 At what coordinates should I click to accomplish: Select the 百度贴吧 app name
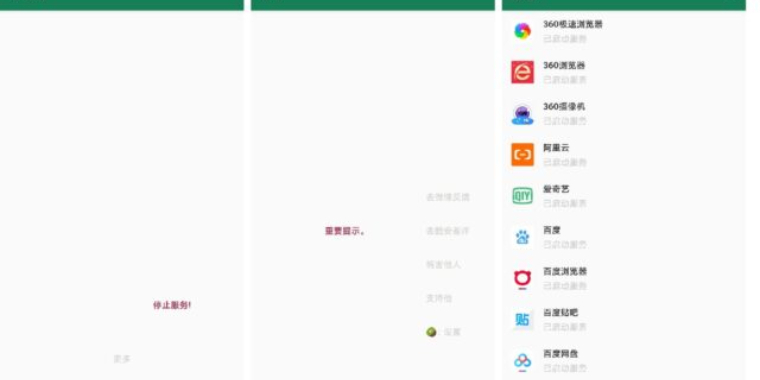[560, 313]
